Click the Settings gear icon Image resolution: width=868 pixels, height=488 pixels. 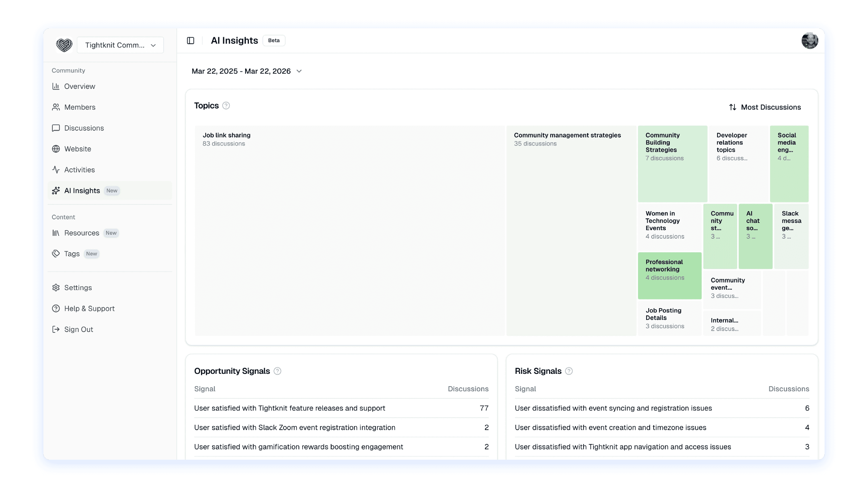pos(56,288)
